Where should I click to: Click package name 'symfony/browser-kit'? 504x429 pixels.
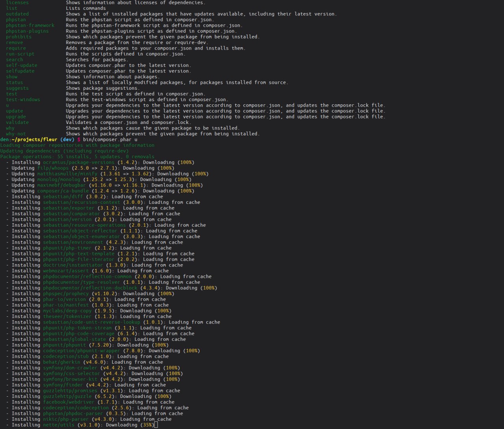point(70,379)
